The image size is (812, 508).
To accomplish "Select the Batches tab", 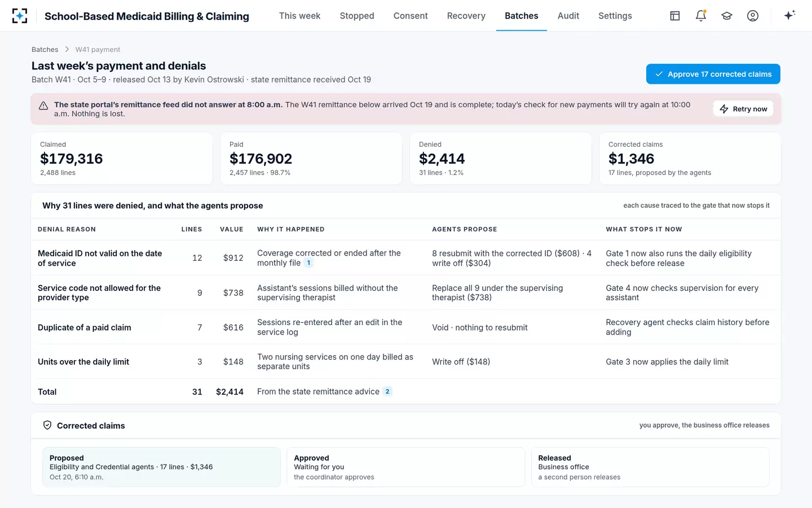I will pos(522,16).
